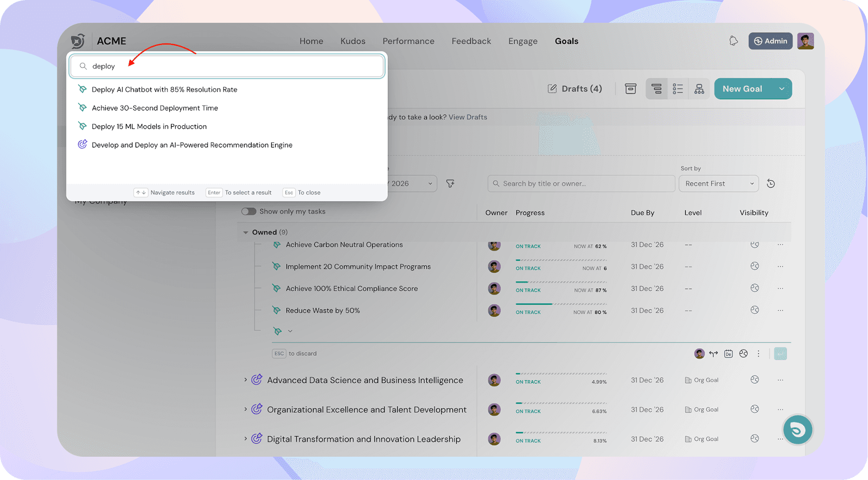Click the progress bar for Advanced Data Science goal
Screen dimensions: 868x480
[561, 374]
